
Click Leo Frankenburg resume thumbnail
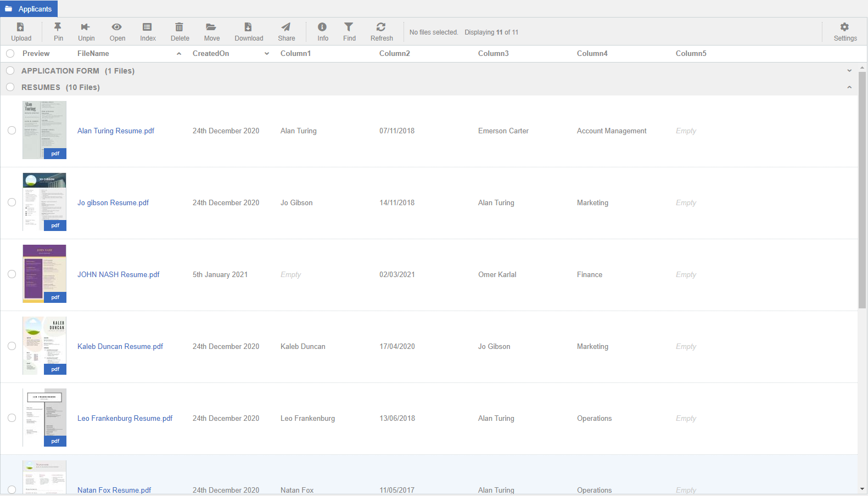pyautogui.click(x=44, y=418)
